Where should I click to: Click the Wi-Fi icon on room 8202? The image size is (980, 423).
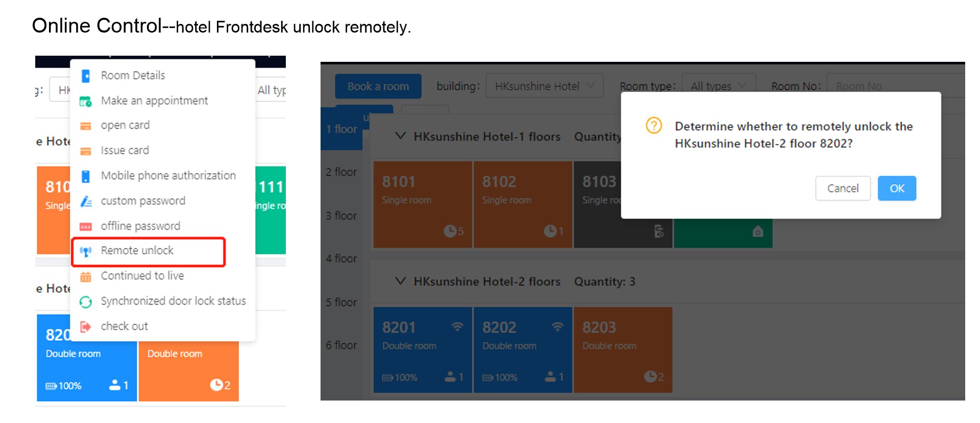[x=557, y=327]
